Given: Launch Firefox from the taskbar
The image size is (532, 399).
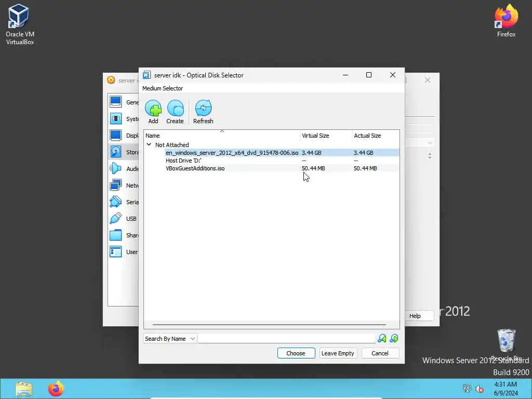Looking at the screenshot, I should click(56, 389).
